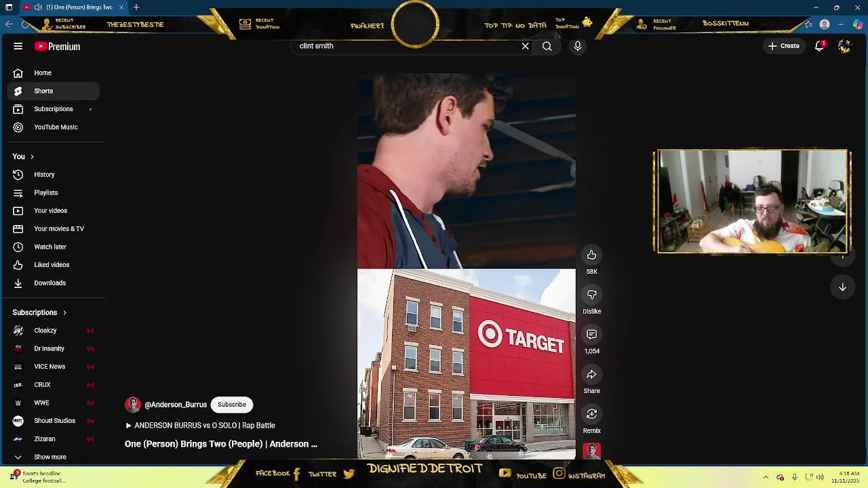Open Shout! Studios channel subscription

pos(54,421)
